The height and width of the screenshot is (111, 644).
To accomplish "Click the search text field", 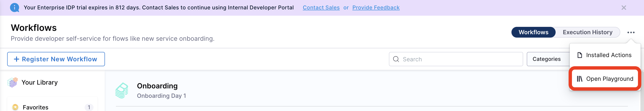I will tap(460, 59).
